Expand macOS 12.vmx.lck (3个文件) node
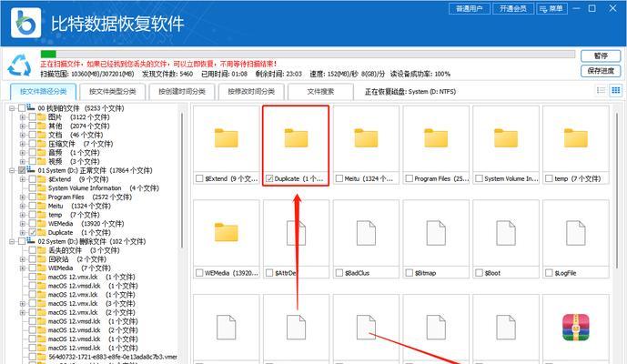This screenshot has width=627, height=364. 23,303
